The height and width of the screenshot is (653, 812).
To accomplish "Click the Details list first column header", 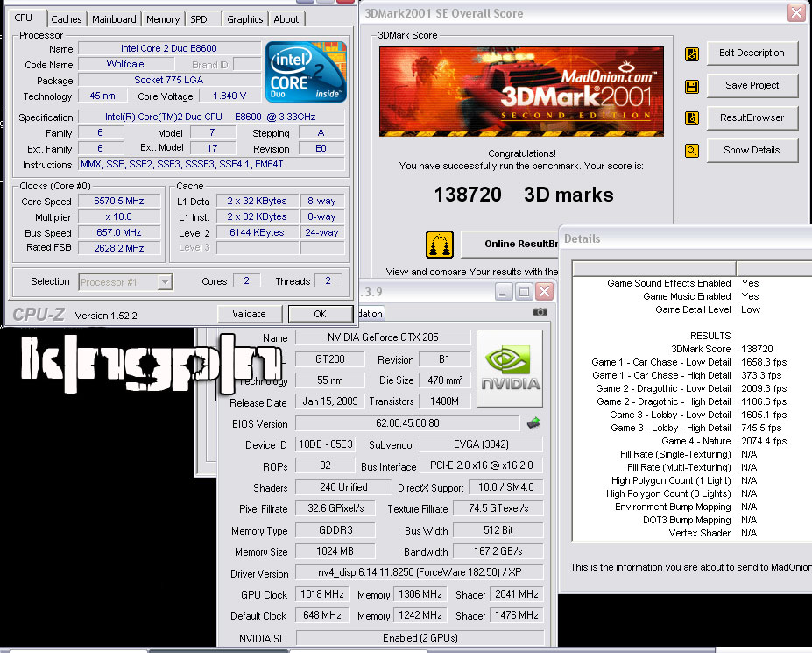I will [654, 268].
